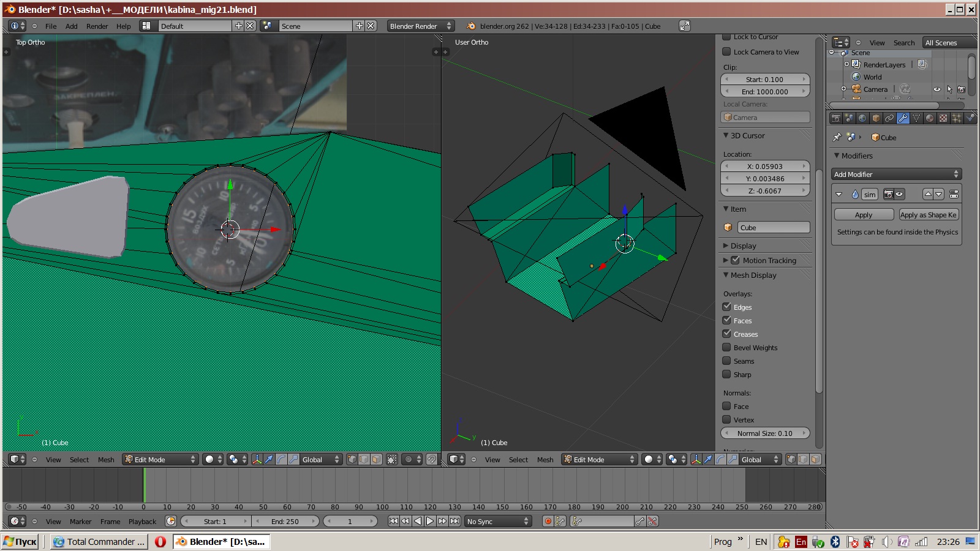Enable Lock Camera to View checkbox

(727, 52)
